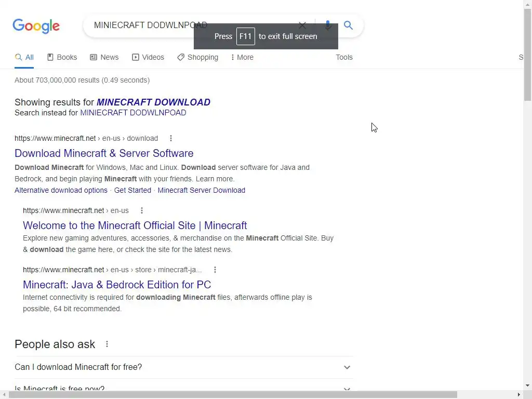This screenshot has width=532, height=399.
Task: Open options for minecraft.net download result
Action: pos(170,138)
